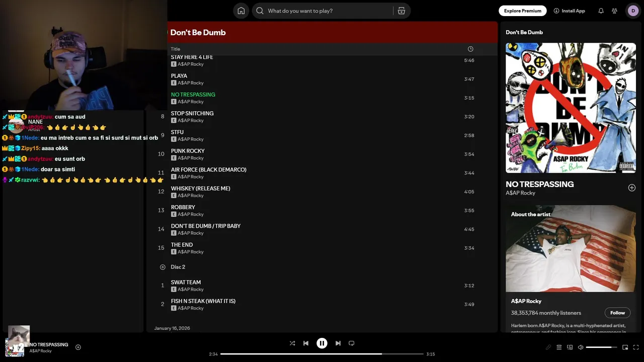Open A$AP Rocky link under SWAT TEAM
Screen dimensions: 644x362
(x=190, y=289)
